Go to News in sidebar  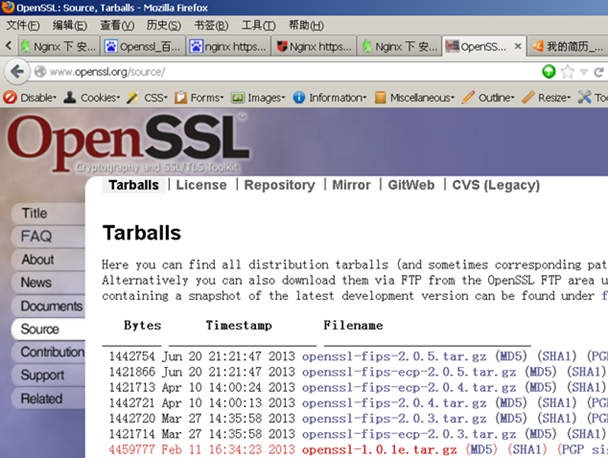coord(48,283)
